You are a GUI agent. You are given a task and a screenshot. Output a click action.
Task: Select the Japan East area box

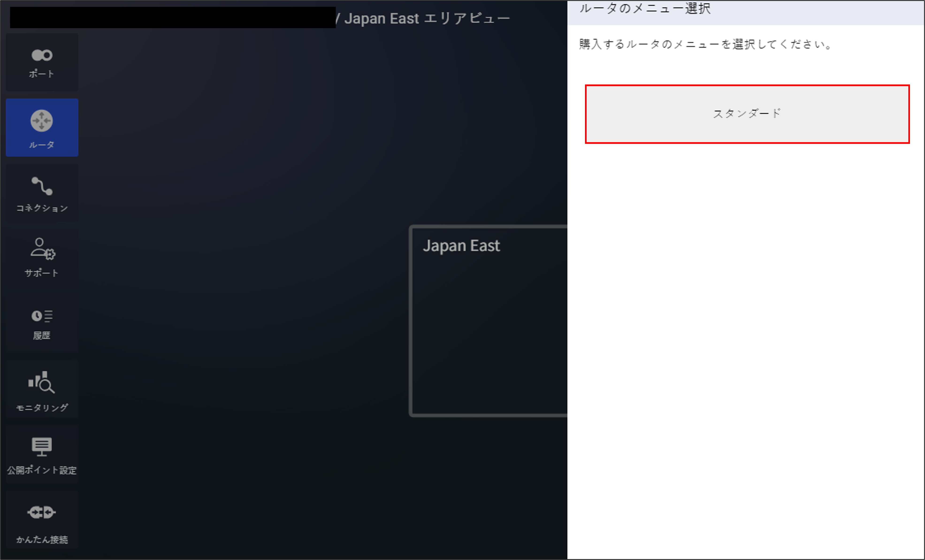[488, 321]
